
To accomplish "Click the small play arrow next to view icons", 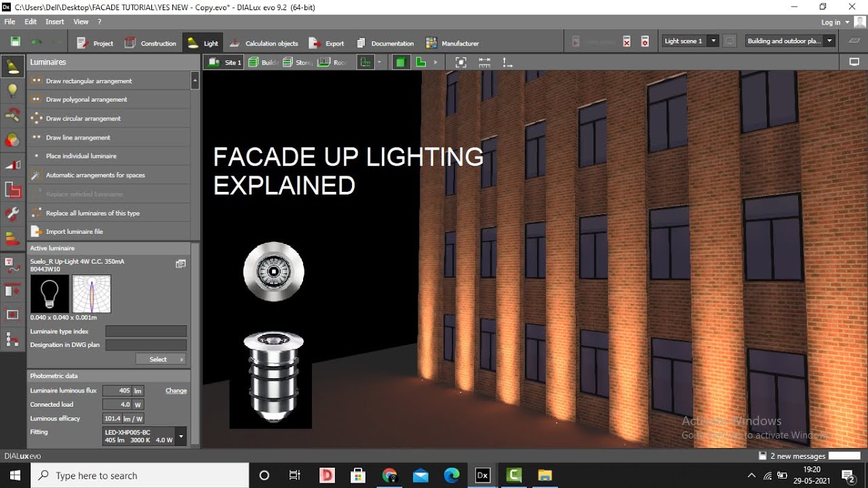I will (435, 62).
